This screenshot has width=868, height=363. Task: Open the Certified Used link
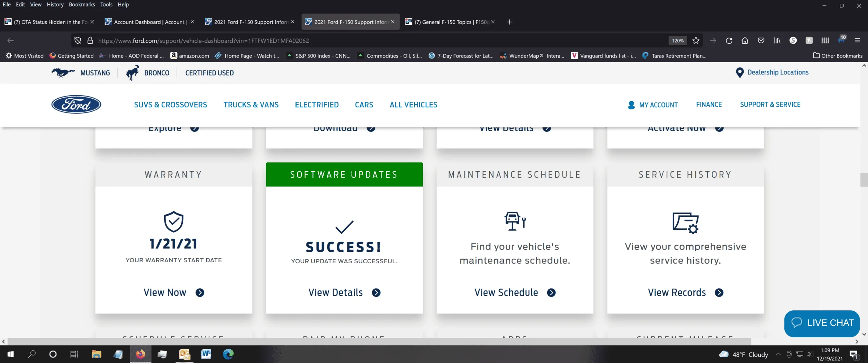[x=209, y=73]
